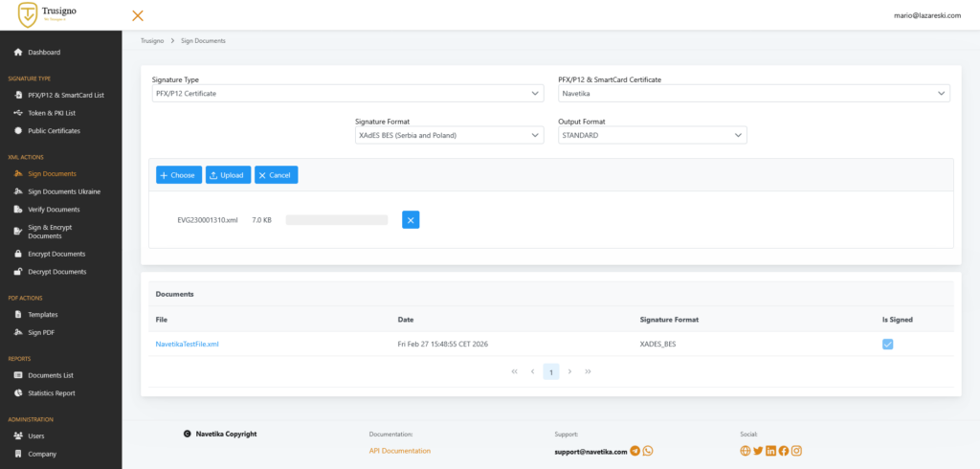Image resolution: width=980 pixels, height=469 pixels.
Task: Expand the Signature Type dropdown
Action: click(347, 94)
